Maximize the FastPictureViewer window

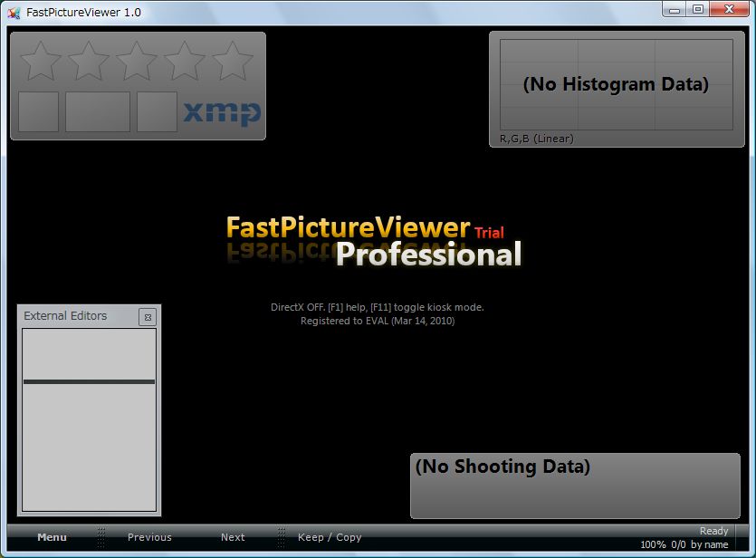pos(698,9)
